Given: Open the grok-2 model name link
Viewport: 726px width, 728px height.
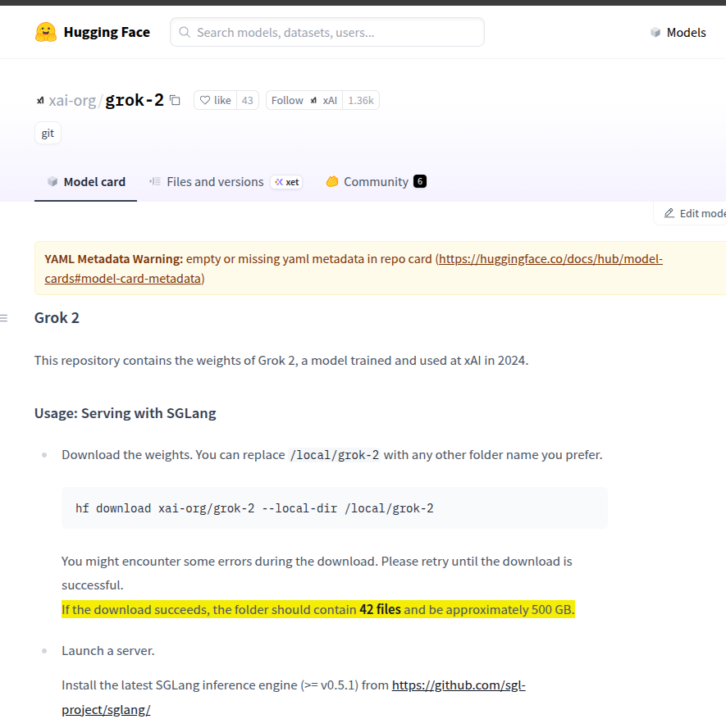Looking at the screenshot, I should pyautogui.click(x=135, y=100).
